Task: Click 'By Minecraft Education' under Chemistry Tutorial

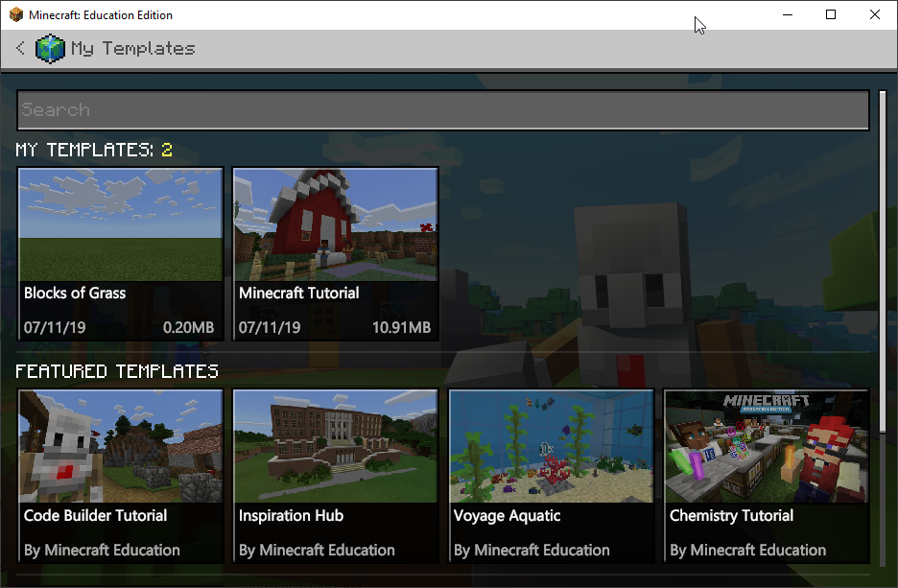Action: pyautogui.click(x=748, y=551)
